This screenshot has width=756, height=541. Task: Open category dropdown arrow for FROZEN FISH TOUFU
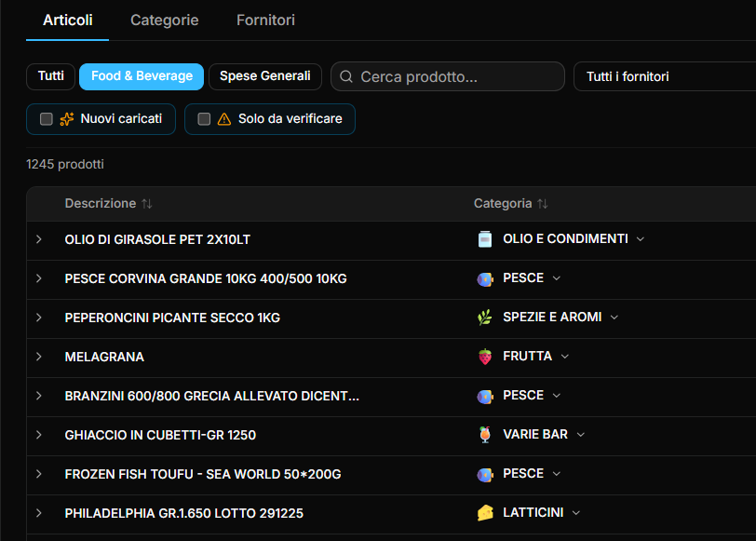[x=557, y=474]
